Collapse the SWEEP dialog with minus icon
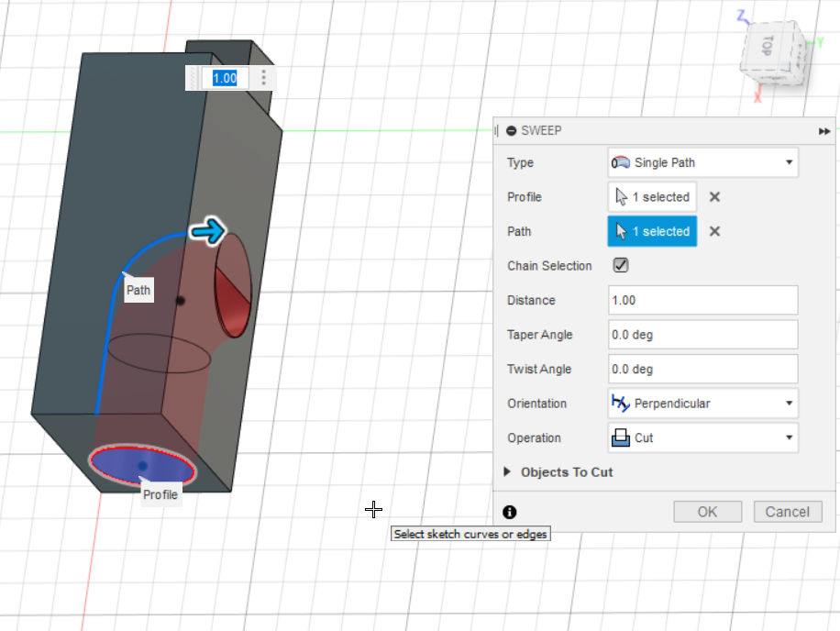 tap(511, 131)
